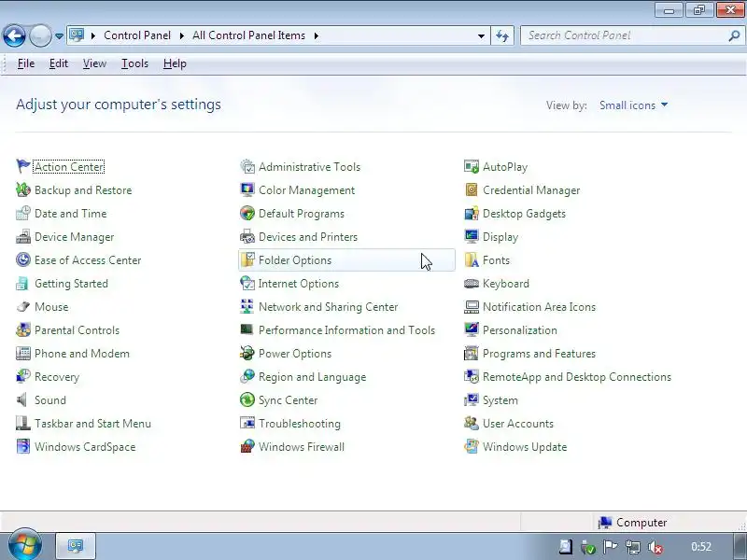The width and height of the screenshot is (747, 560).
Task: Click the Color Management icon
Action: [247, 190]
